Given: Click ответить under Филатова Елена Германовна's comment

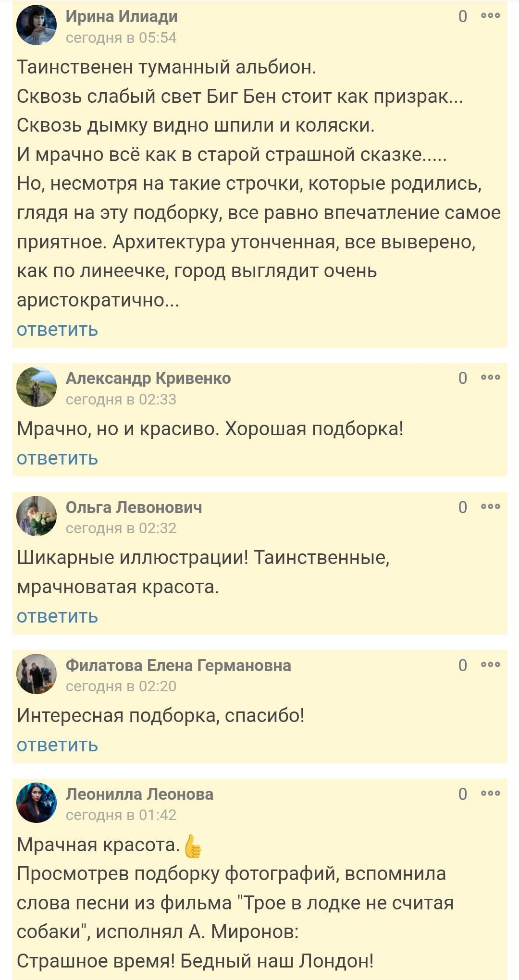Looking at the screenshot, I should point(57,745).
